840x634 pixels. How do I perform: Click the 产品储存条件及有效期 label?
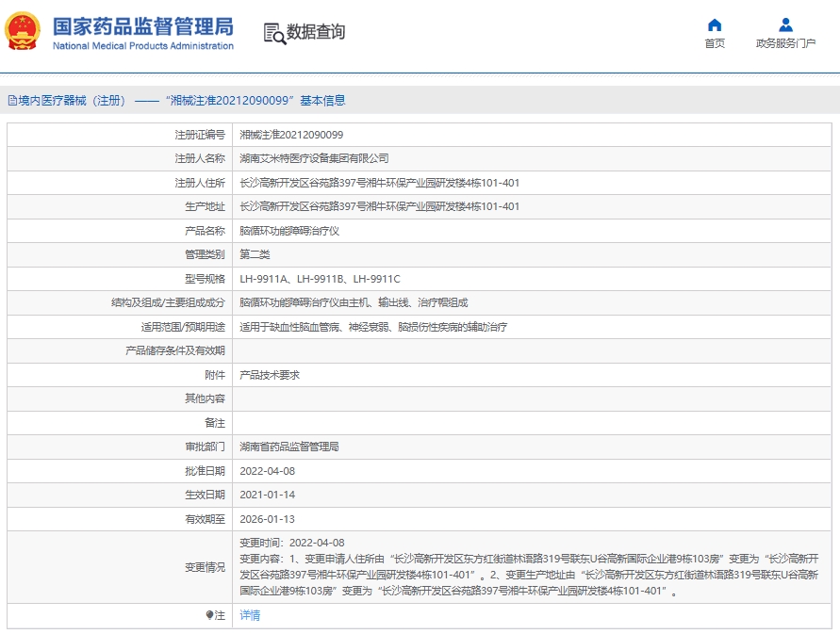tap(175, 350)
